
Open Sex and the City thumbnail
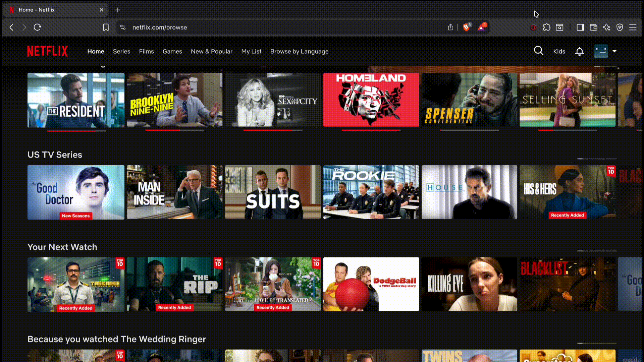(x=273, y=100)
